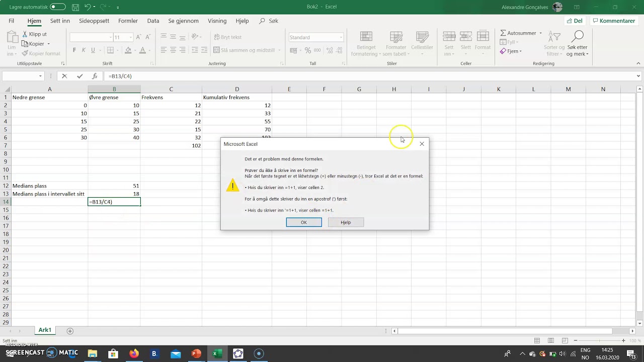Open the font name dropdown
The width and height of the screenshot is (644, 362).
coord(111,37)
